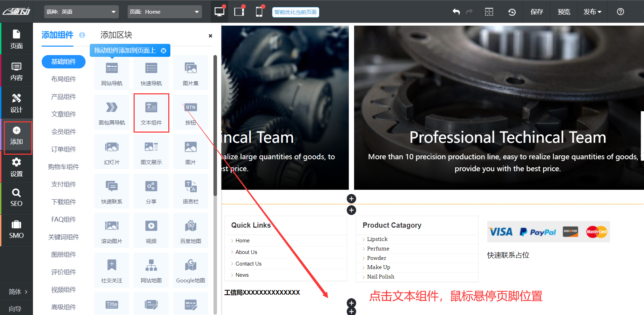Switch to desktop monitor view
Image resolution: width=644 pixels, height=315 pixels.
[x=219, y=12]
